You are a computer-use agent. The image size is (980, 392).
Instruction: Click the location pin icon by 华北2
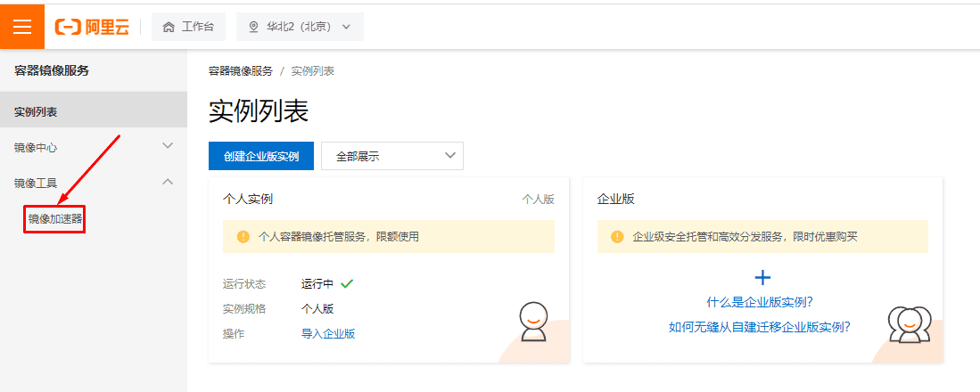[253, 27]
